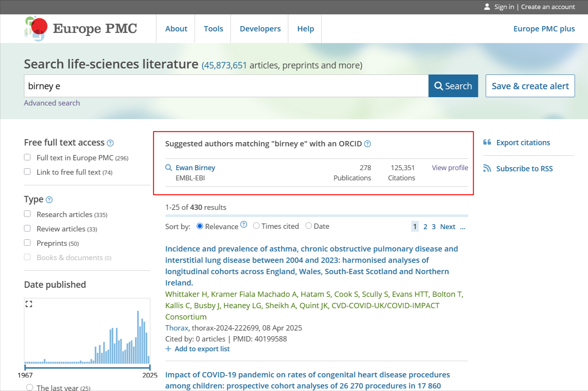Sort results by Times cited
Viewport: 588px width, 391px height.
(256, 226)
